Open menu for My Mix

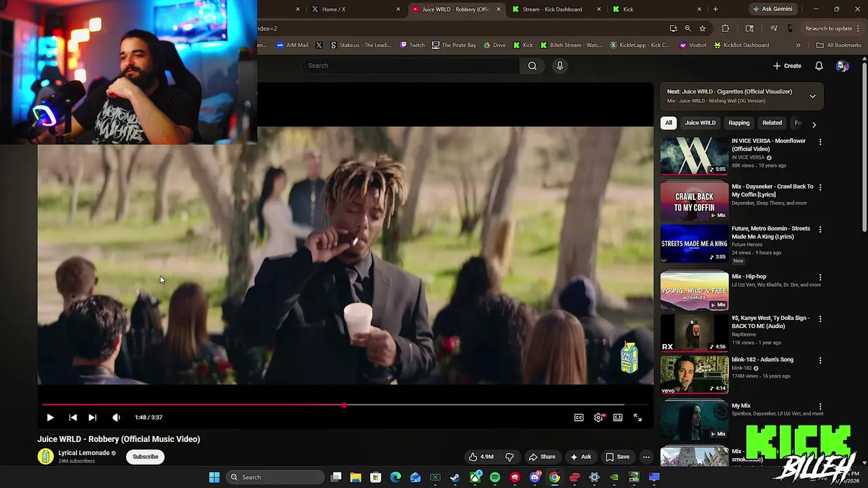pyautogui.click(x=820, y=407)
